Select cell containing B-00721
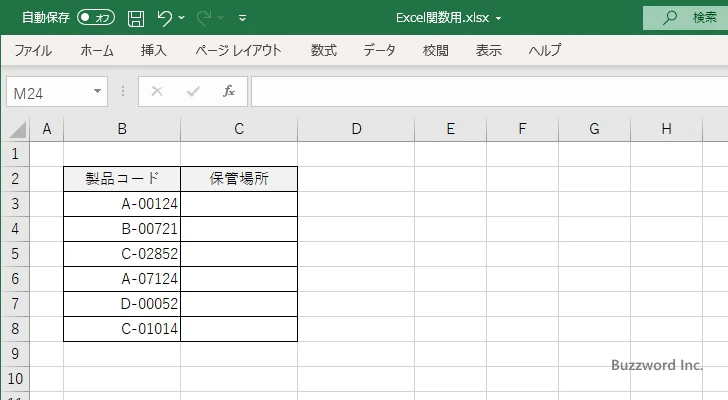This screenshot has width=728, height=400. pos(122,229)
